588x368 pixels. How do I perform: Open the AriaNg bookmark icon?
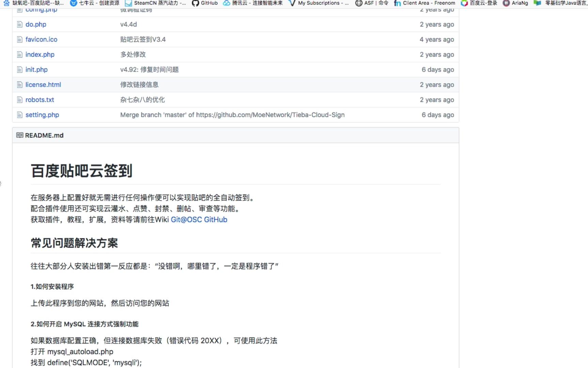click(506, 3)
